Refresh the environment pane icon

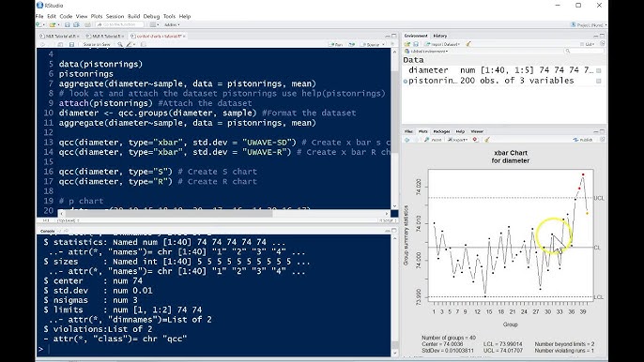[x=602, y=44]
